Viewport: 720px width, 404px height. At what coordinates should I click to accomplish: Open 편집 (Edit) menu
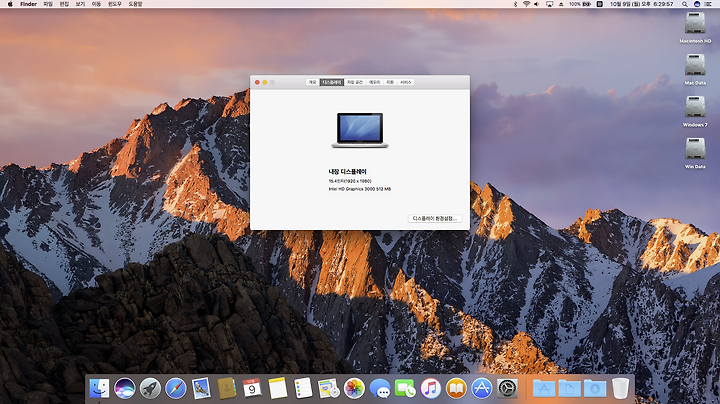pos(64,4)
